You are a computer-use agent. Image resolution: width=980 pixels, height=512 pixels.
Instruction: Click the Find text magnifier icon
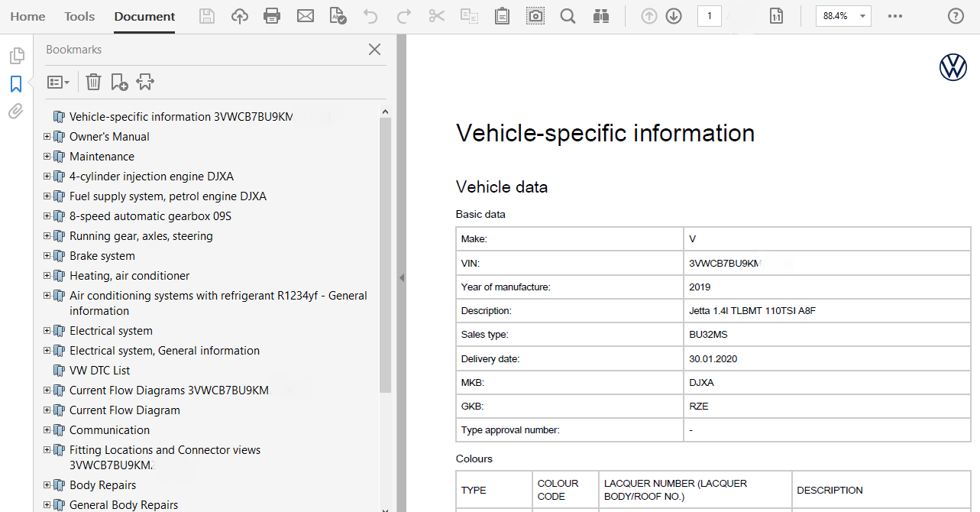568,16
